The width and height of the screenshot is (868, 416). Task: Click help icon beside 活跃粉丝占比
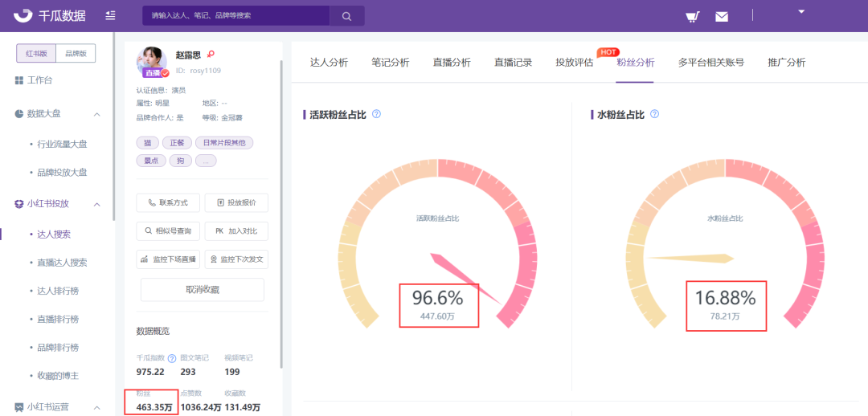point(376,114)
